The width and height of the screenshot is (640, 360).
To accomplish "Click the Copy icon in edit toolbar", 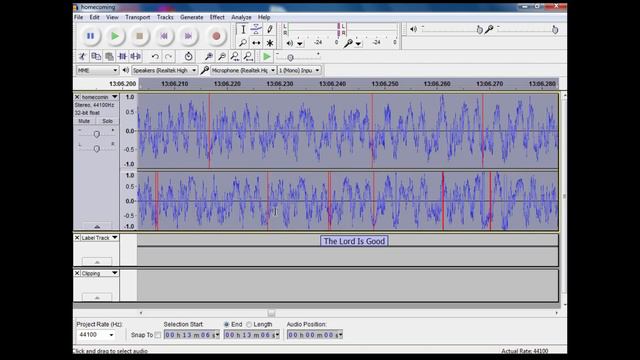I will [x=96, y=56].
